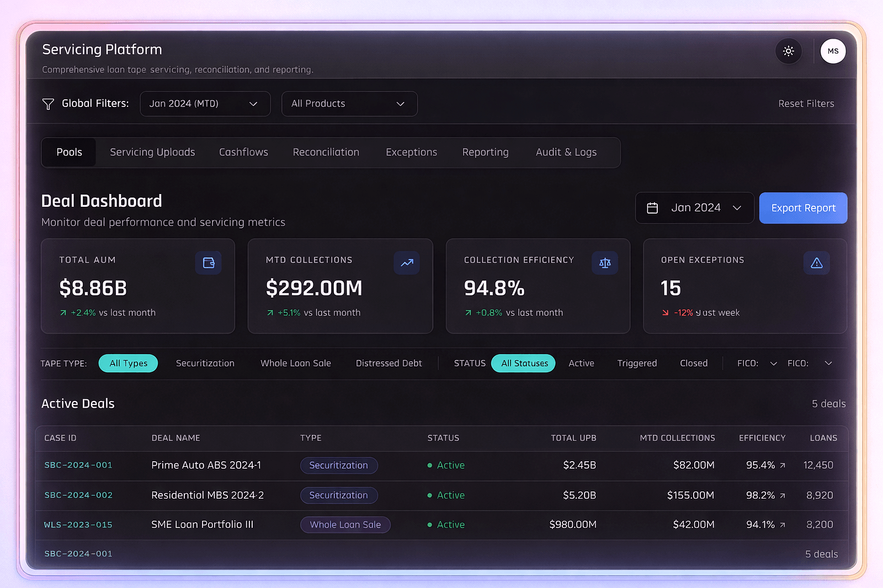Screen dimensions: 883x588
Task: Select the SME Loan Portfolio III row
Action: pos(202,525)
